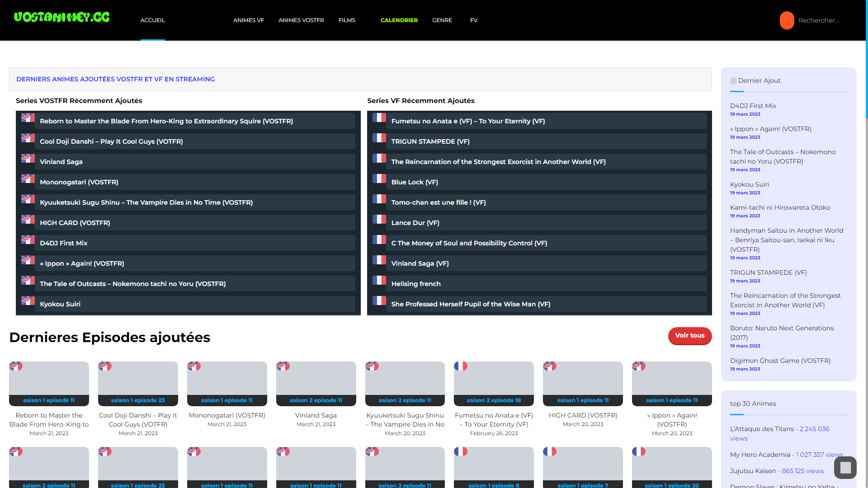Click the floating dark square button
Viewport: 868px width, 488px height.
tap(845, 468)
